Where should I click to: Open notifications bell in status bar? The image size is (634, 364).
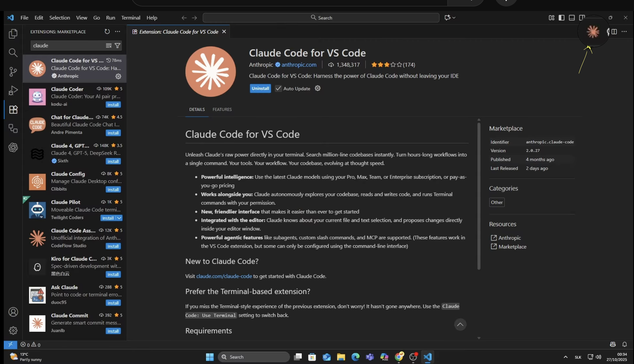[624, 344]
